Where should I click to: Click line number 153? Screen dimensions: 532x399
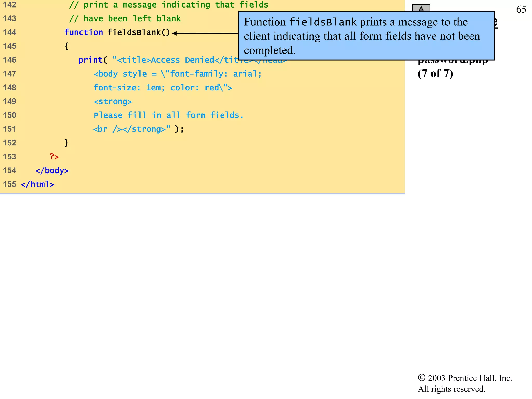click(x=10, y=157)
